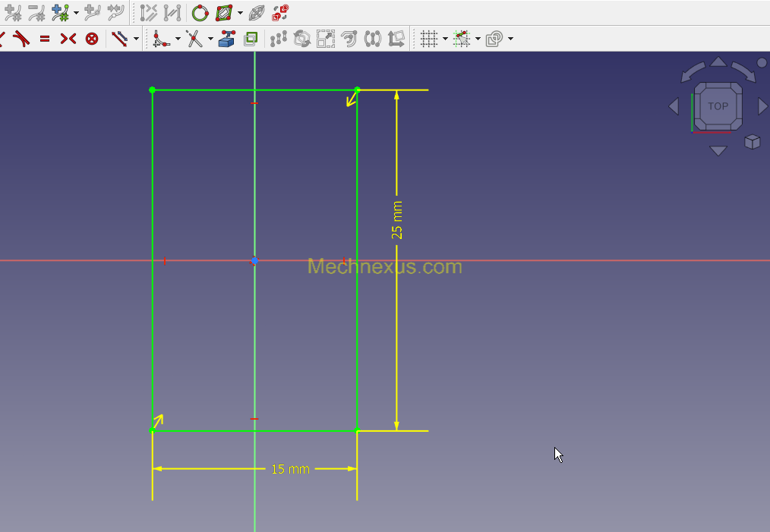Apply Tangent constraint
The height and width of the screenshot is (532, 770).
coord(21,38)
